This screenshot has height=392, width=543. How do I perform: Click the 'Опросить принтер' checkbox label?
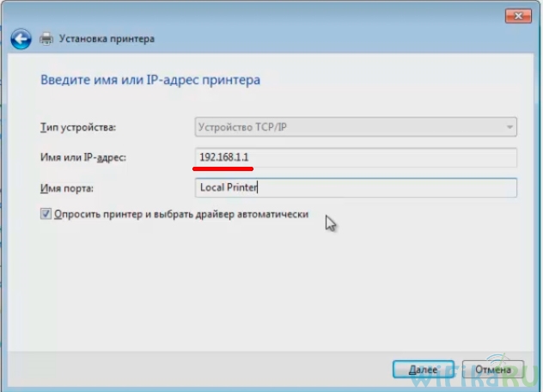pos(180,215)
